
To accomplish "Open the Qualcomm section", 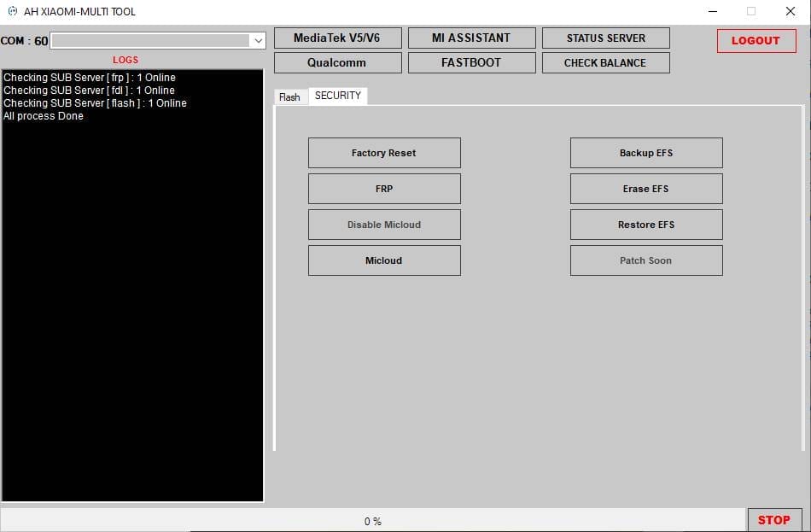I will click(x=337, y=62).
